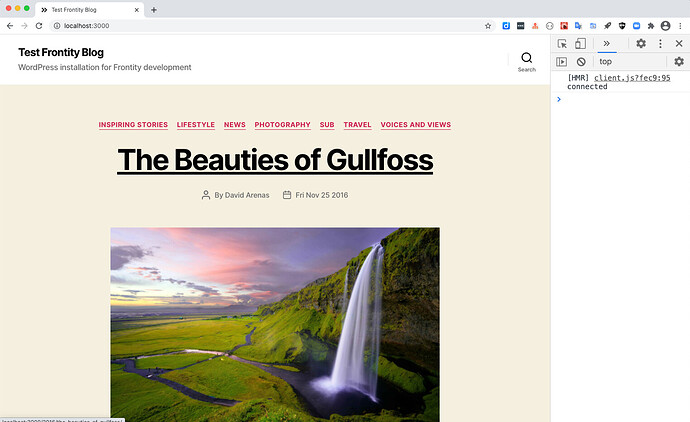Viewport: 690px width, 422px height.
Task: Clear the console with the block icon
Action: click(581, 62)
